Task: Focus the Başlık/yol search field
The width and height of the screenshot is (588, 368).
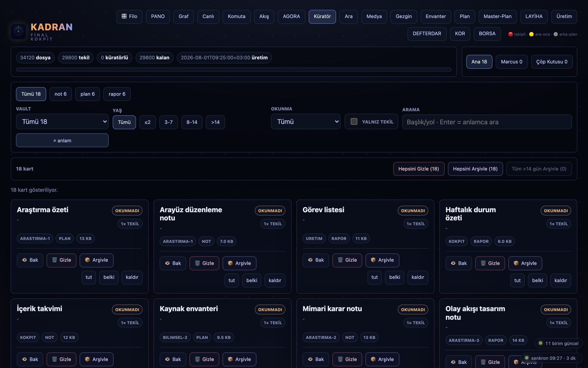Action: (487, 122)
